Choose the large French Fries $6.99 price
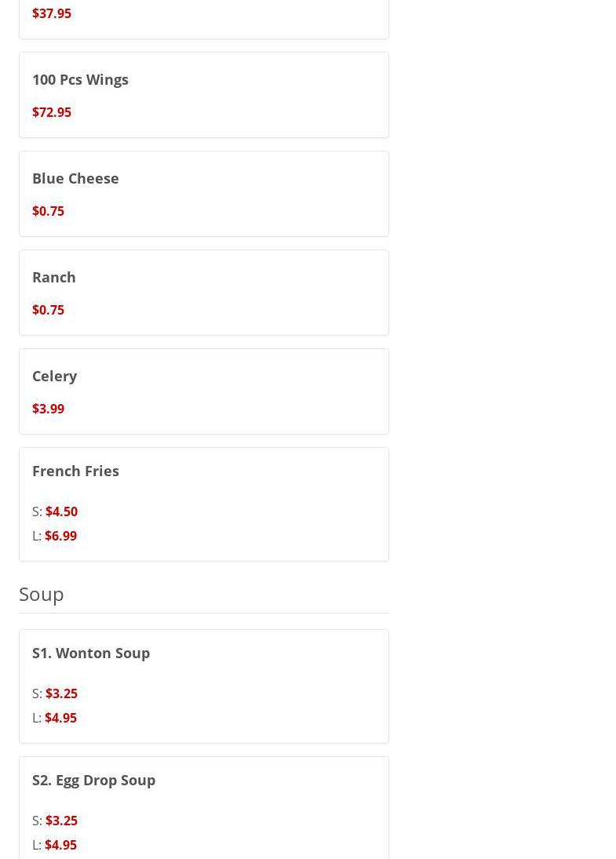 click(x=60, y=536)
